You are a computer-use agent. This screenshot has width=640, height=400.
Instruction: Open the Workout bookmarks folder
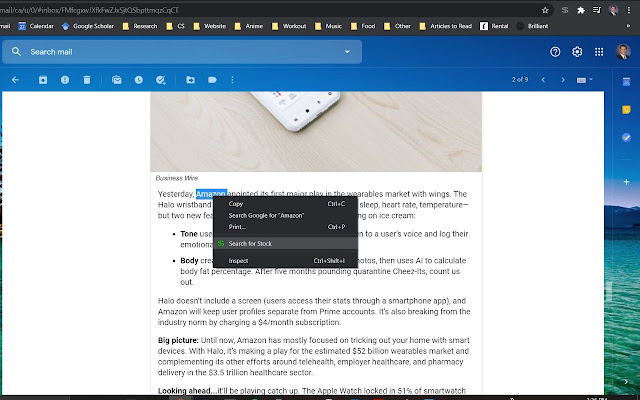pyautogui.click(x=289, y=26)
